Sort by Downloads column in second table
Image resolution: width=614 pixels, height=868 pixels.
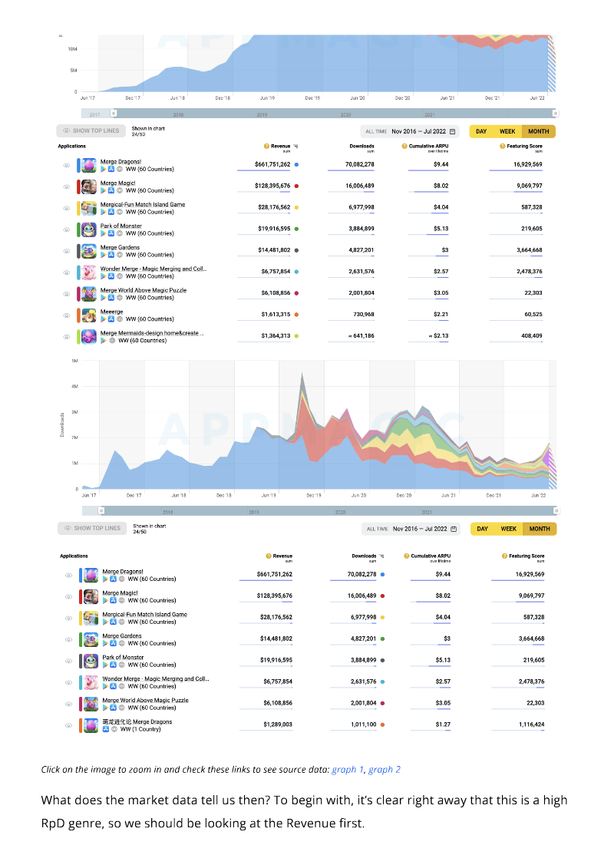(364, 556)
